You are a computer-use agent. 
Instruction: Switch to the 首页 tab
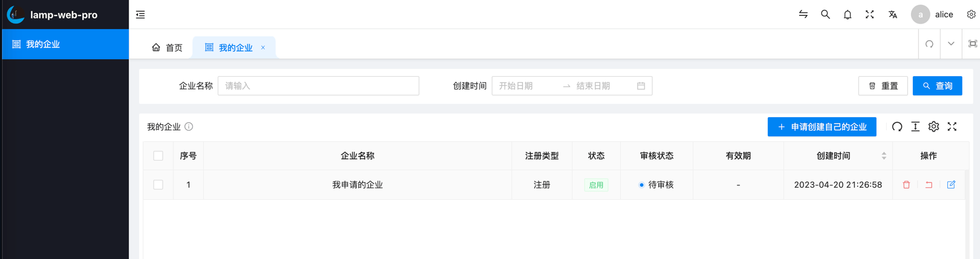[x=167, y=48]
